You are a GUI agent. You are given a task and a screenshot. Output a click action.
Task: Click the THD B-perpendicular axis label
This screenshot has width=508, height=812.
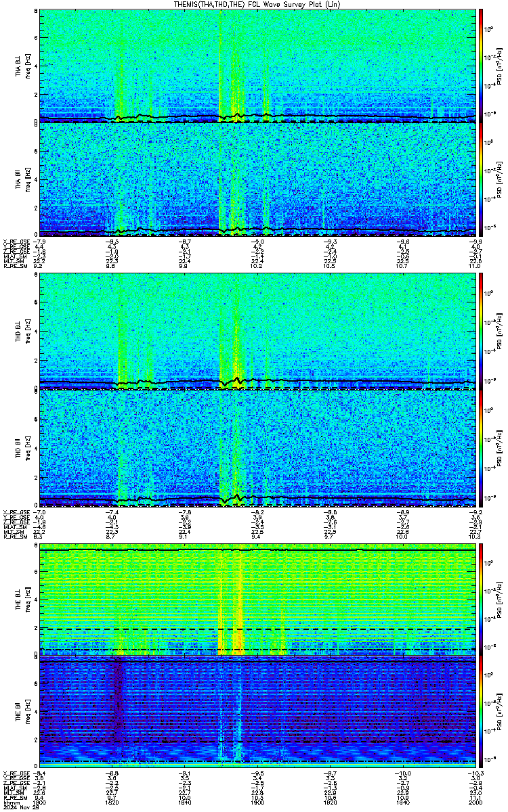18,332
